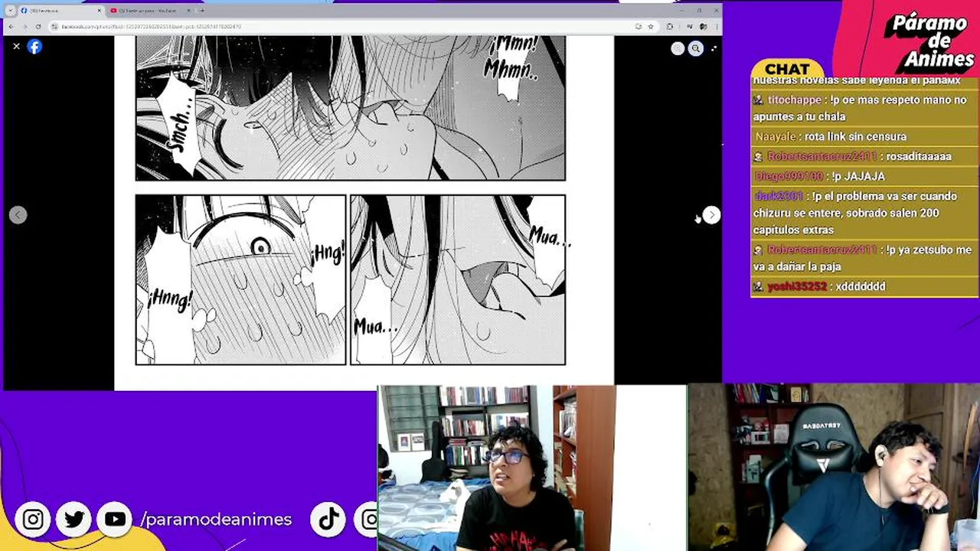Screen dimensions: 980x551
Task: Click the yoshi35252 chat username
Action: coord(797,286)
